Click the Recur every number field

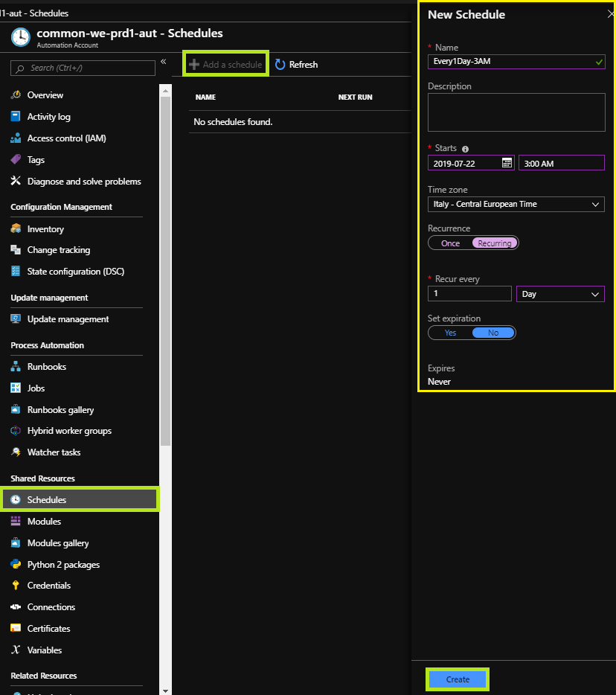[469, 293]
